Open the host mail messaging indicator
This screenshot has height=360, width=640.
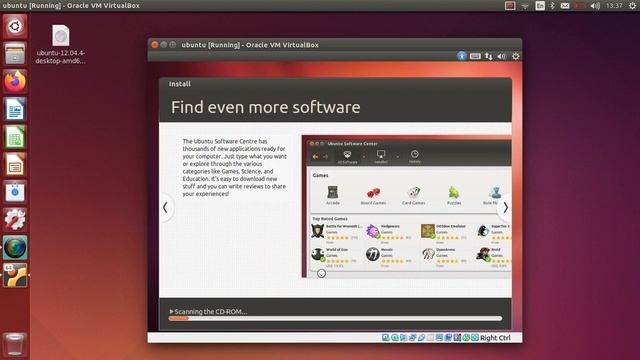pos(565,6)
